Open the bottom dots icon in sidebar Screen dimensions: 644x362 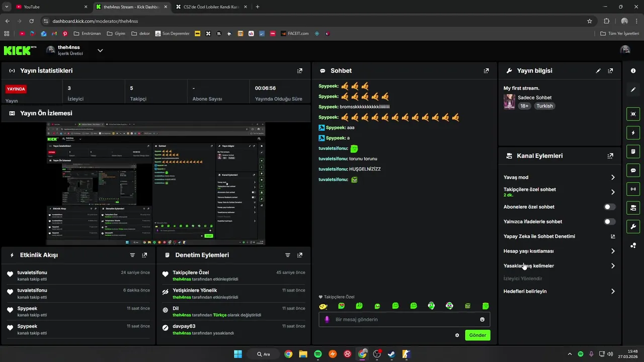[633, 245]
